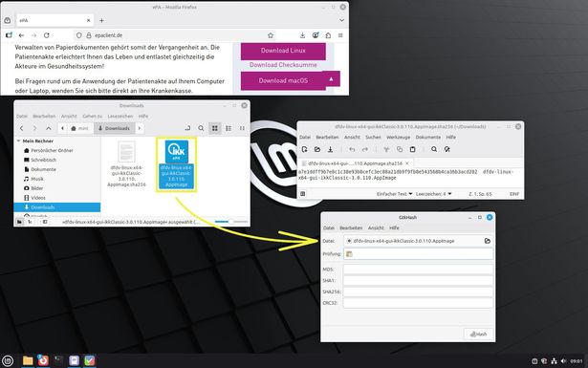Viewport: 588px width, 368px height.
Task: Open search in text editor toolbar
Action: click(x=434, y=149)
